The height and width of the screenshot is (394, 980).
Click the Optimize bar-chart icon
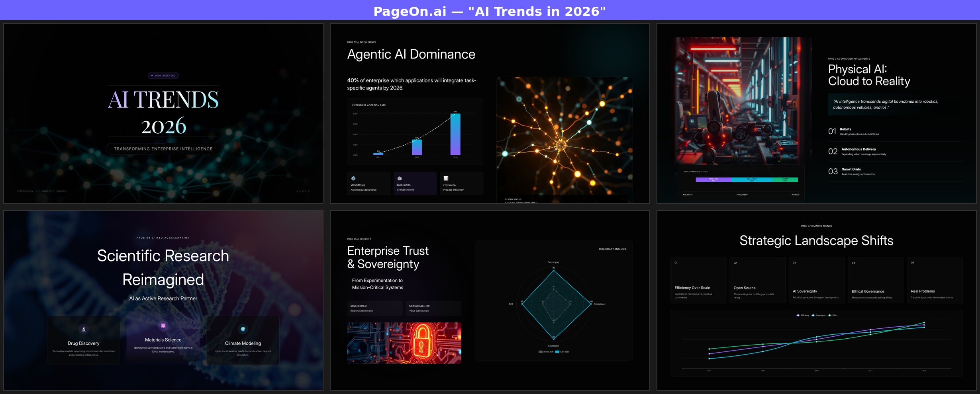pyautogui.click(x=446, y=178)
